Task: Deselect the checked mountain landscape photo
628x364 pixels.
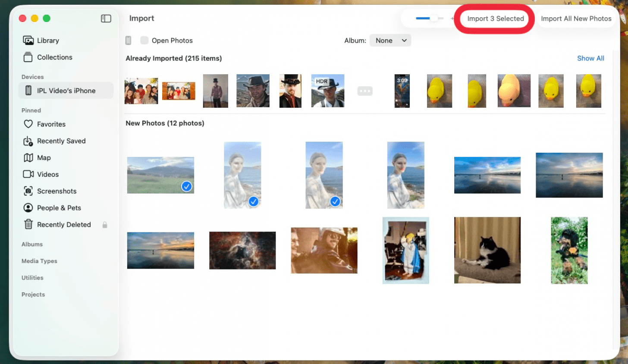Action: coord(186,186)
